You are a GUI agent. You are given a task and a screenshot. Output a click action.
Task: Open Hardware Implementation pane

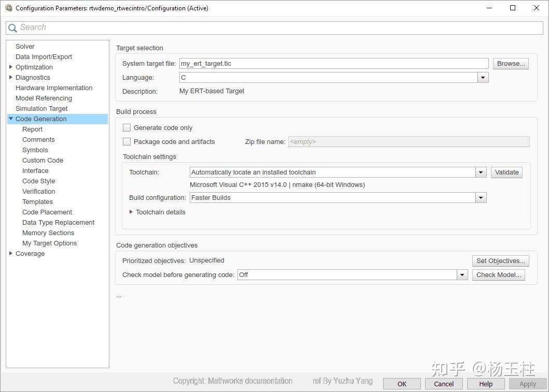pyautogui.click(x=54, y=88)
